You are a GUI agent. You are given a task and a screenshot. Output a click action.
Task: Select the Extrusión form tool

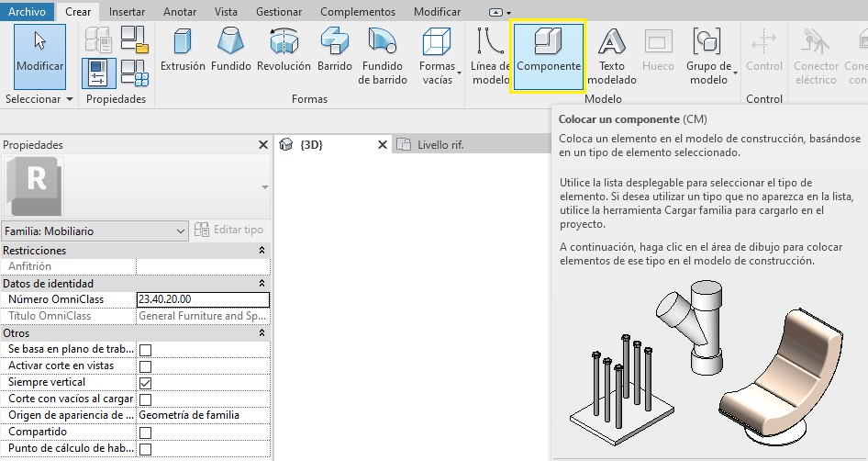tap(183, 51)
